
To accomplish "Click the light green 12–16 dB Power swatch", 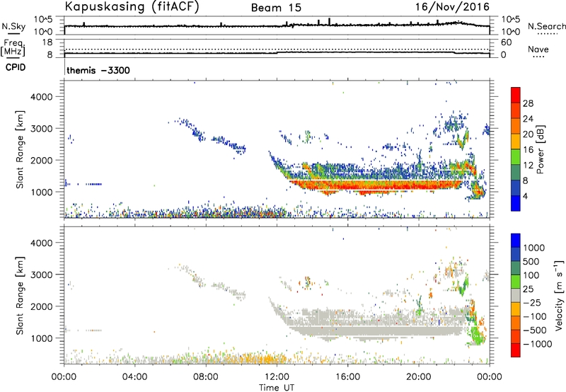I will point(516,156).
